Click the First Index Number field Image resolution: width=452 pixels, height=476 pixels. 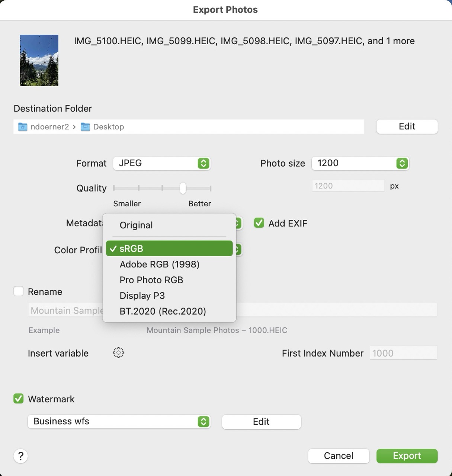[403, 353]
